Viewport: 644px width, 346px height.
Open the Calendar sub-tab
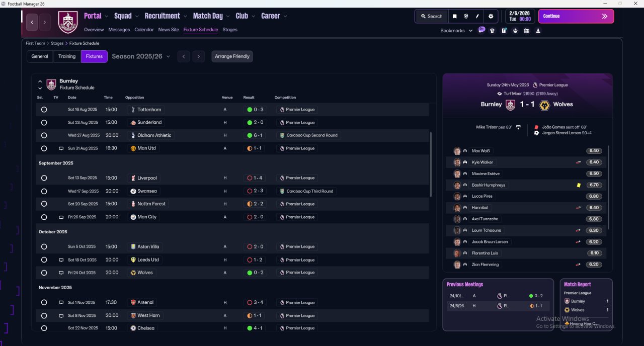click(x=144, y=30)
